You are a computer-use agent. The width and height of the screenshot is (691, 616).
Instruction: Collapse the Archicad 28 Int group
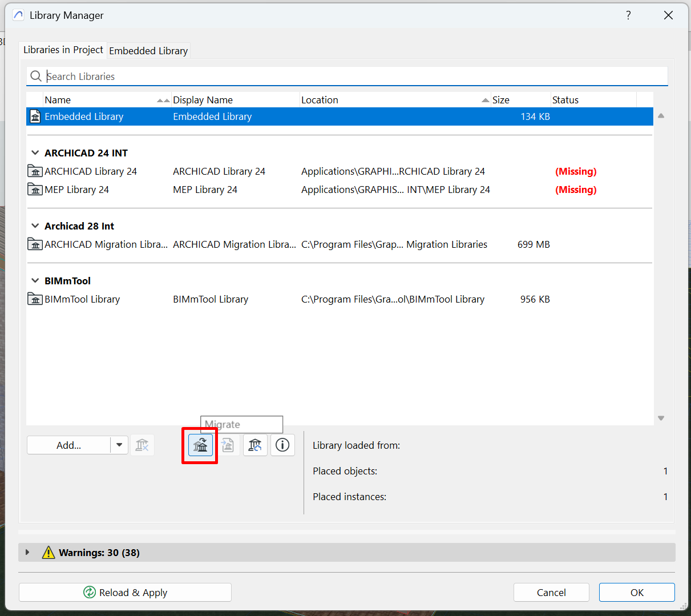[35, 226]
